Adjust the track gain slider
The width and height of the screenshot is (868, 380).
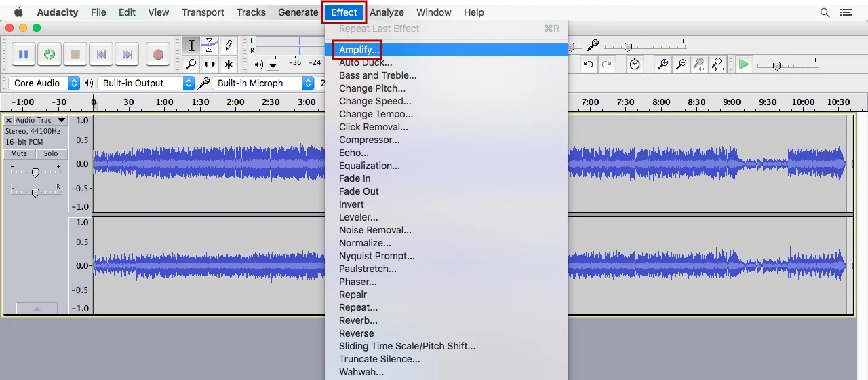[35, 172]
